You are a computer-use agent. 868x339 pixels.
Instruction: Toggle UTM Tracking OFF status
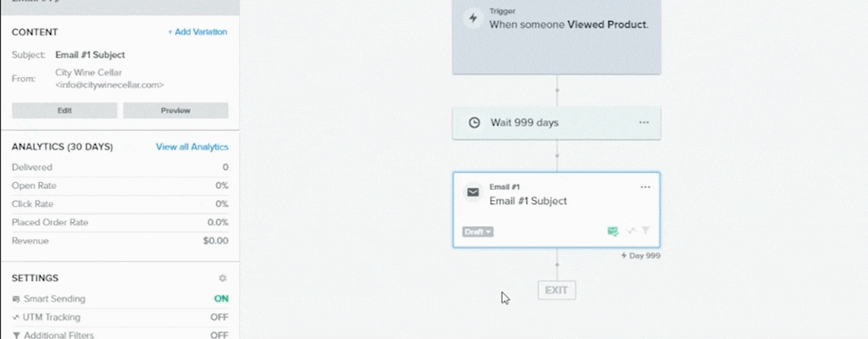220,318
